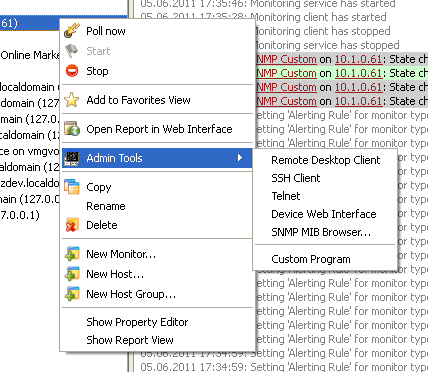
Task: Launch Remote Desktop Client from submenu
Action: click(x=325, y=160)
